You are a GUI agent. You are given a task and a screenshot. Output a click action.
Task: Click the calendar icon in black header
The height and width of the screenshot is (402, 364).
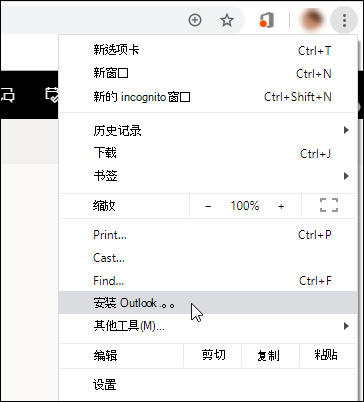(52, 95)
